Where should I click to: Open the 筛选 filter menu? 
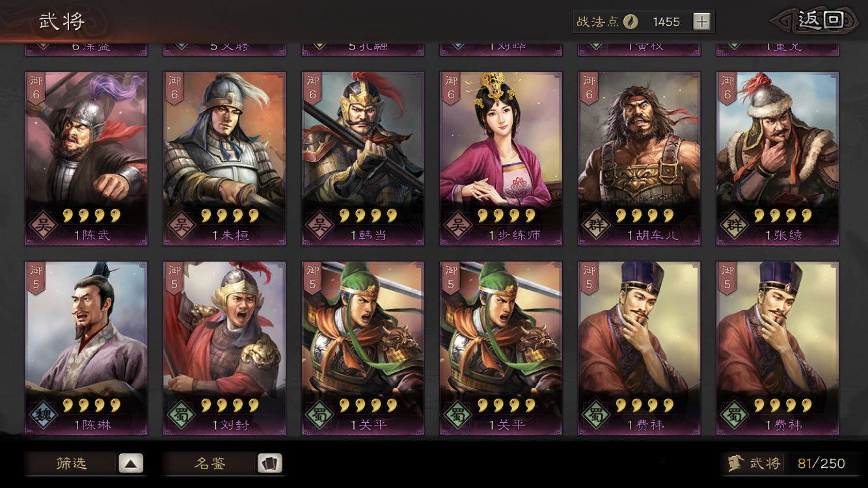tap(85, 464)
